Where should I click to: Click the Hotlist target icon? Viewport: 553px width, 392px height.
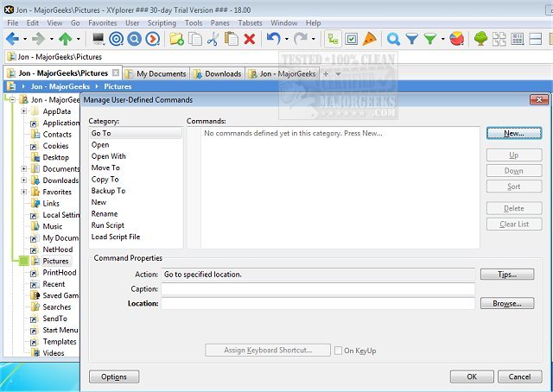coord(116,39)
